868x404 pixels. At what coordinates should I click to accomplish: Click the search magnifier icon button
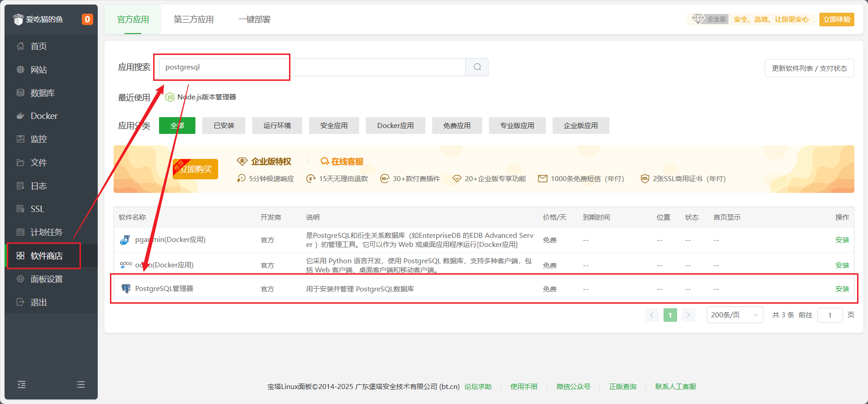(x=477, y=67)
